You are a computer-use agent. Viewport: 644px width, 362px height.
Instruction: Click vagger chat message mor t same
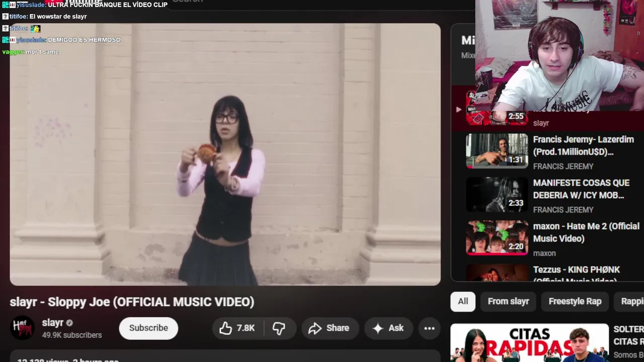pos(42,52)
